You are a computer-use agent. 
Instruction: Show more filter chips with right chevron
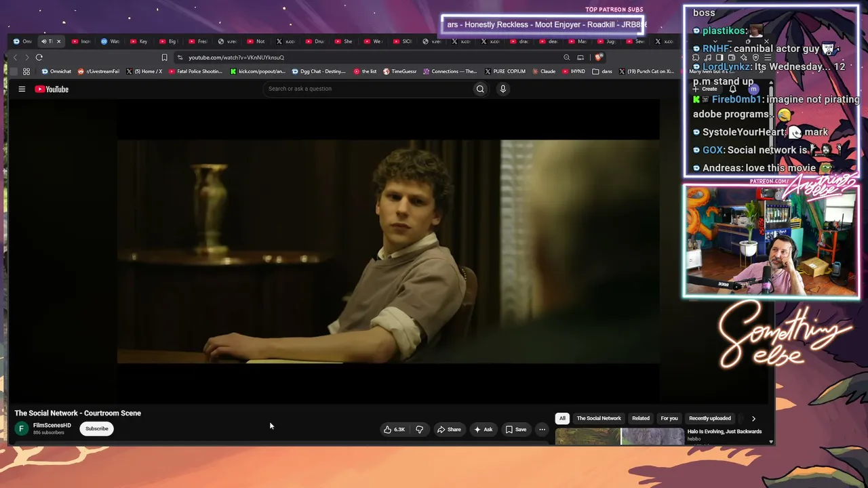click(x=753, y=419)
